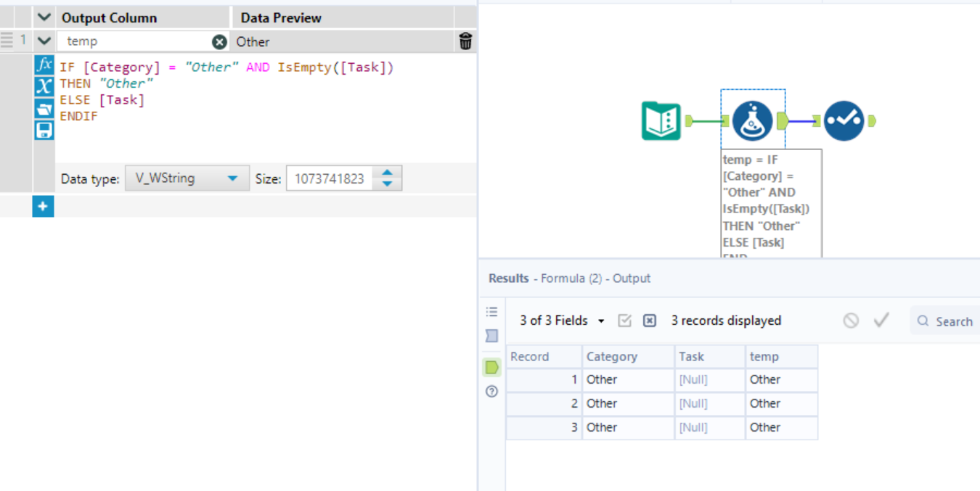Toggle the data profile panel icon
Viewport: 980px width, 491px height.
tap(491, 336)
